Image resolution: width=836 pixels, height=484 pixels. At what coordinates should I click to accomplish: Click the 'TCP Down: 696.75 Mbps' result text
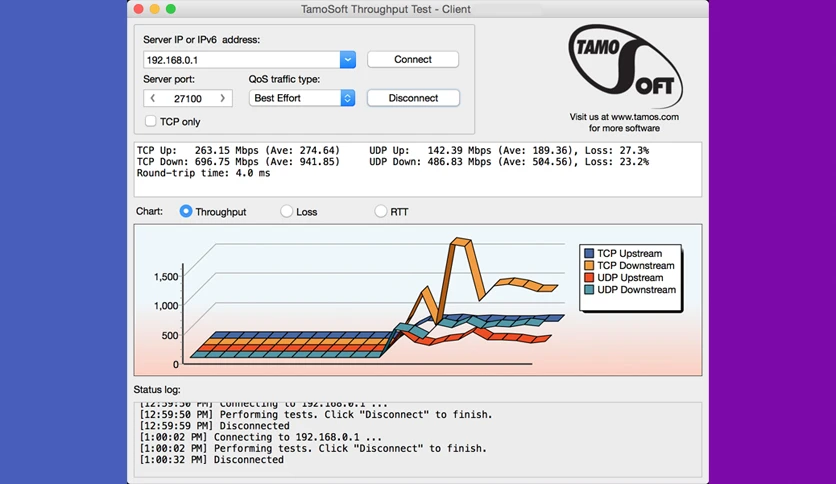(x=197, y=162)
